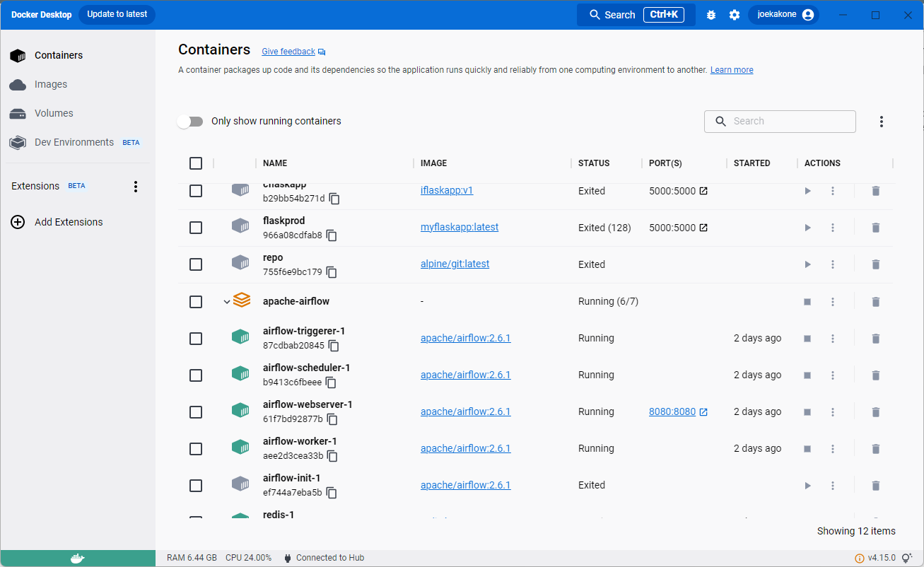The width and height of the screenshot is (924, 567).
Task: Click the containers Search input field
Action: coord(780,122)
